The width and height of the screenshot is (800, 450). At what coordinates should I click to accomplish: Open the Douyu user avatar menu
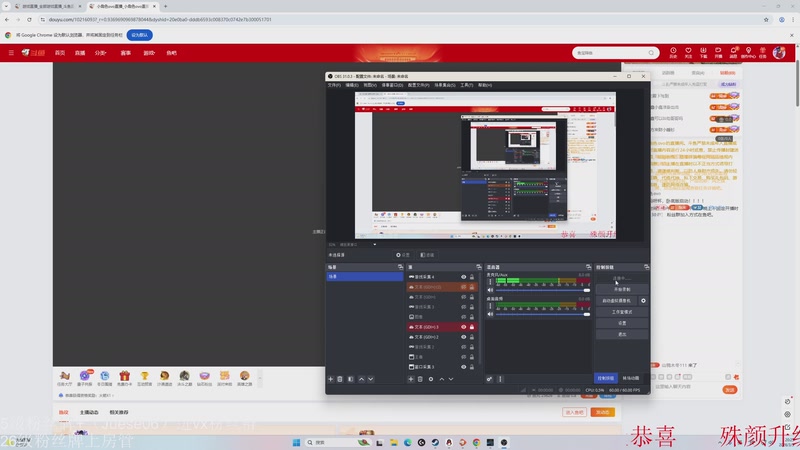tap(779, 52)
